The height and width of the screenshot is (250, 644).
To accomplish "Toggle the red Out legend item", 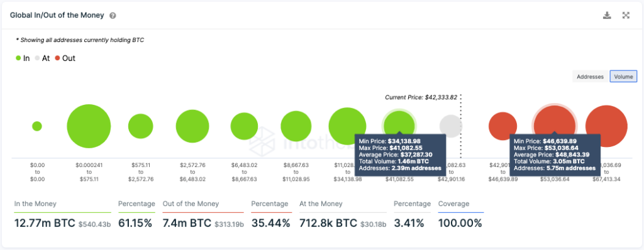I will coord(65,58).
